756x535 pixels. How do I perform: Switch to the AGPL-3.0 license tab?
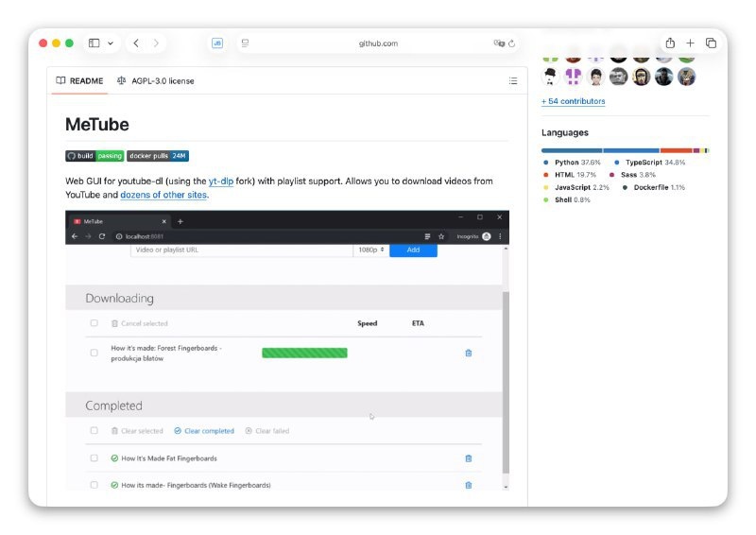pyautogui.click(x=155, y=81)
